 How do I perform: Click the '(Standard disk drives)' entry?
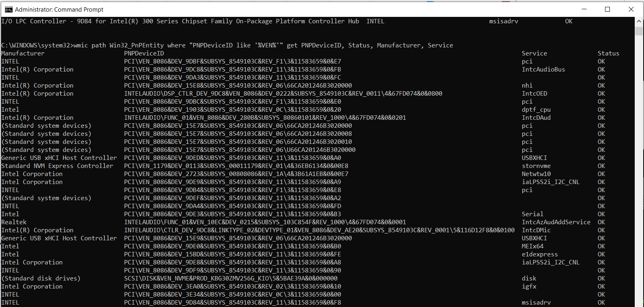point(41,278)
